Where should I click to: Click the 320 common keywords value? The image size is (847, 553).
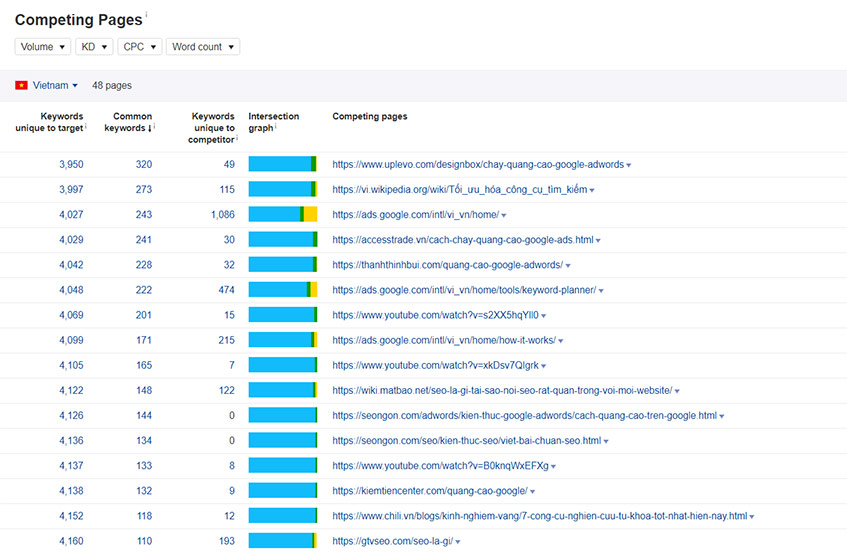pos(144,164)
